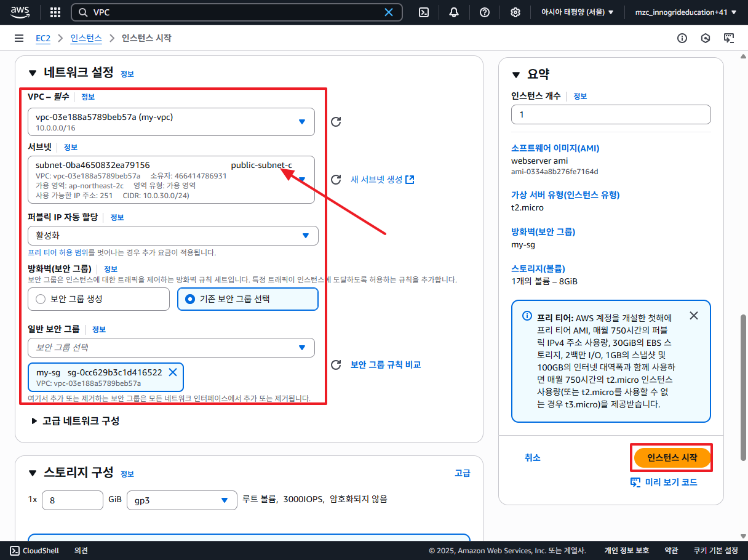Open the 정보 link next to 일반 보안 그룹
Image resolution: width=748 pixels, height=560 pixels.
pos(99,329)
